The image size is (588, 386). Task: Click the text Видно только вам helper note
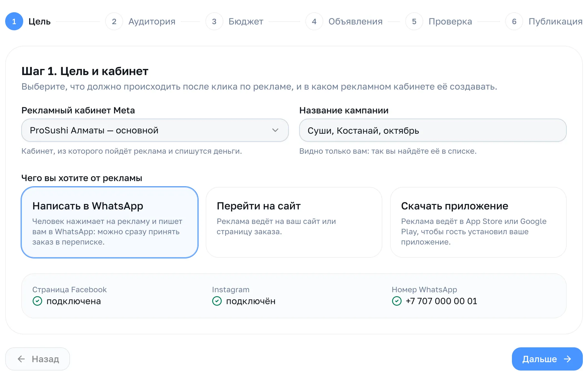[x=388, y=151]
